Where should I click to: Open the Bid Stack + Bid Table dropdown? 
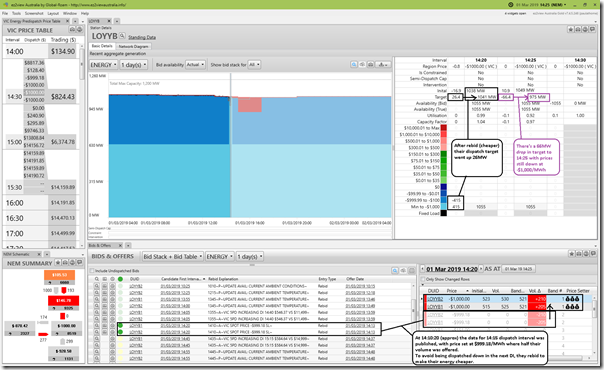pyautogui.click(x=173, y=256)
